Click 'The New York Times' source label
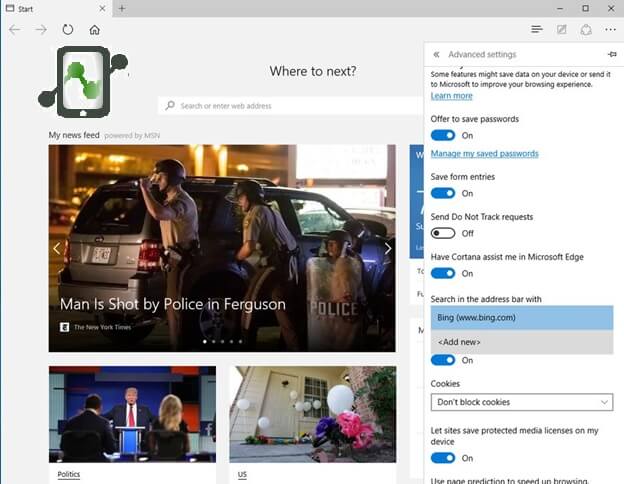The image size is (624, 484). tap(103, 327)
